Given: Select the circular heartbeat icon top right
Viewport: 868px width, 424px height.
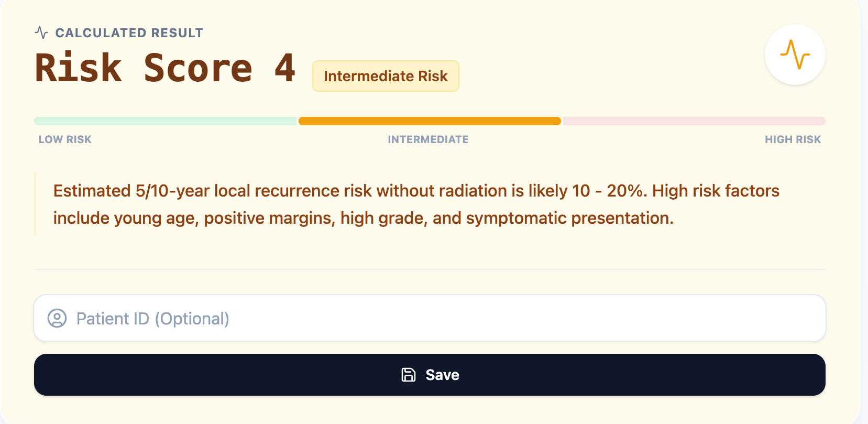Looking at the screenshot, I should click(x=795, y=55).
